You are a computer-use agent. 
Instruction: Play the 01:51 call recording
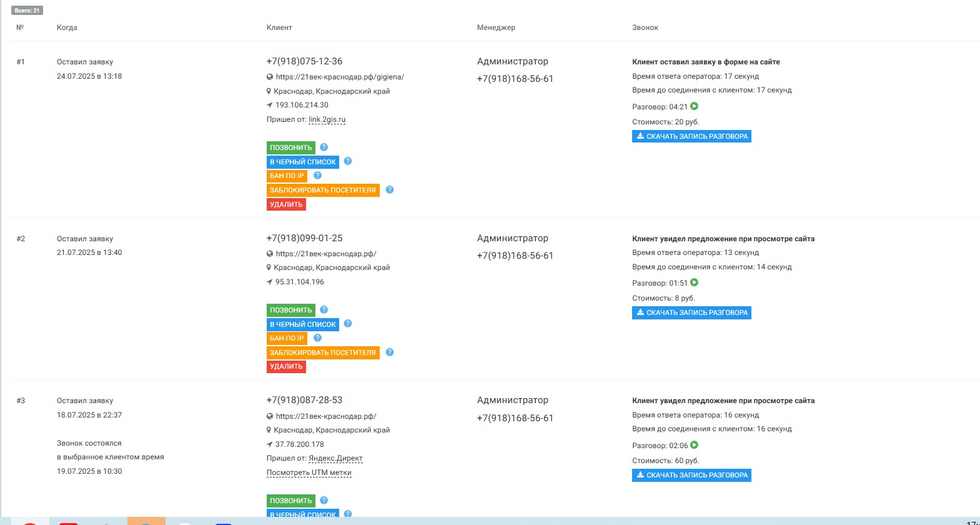694,282
